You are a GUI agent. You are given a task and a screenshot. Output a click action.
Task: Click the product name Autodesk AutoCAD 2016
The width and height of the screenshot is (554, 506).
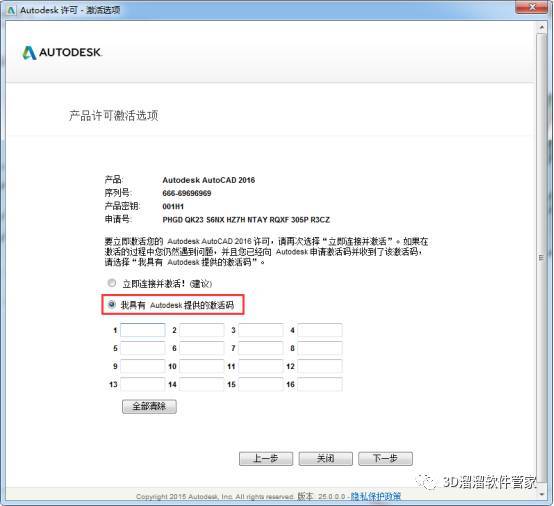208,180
